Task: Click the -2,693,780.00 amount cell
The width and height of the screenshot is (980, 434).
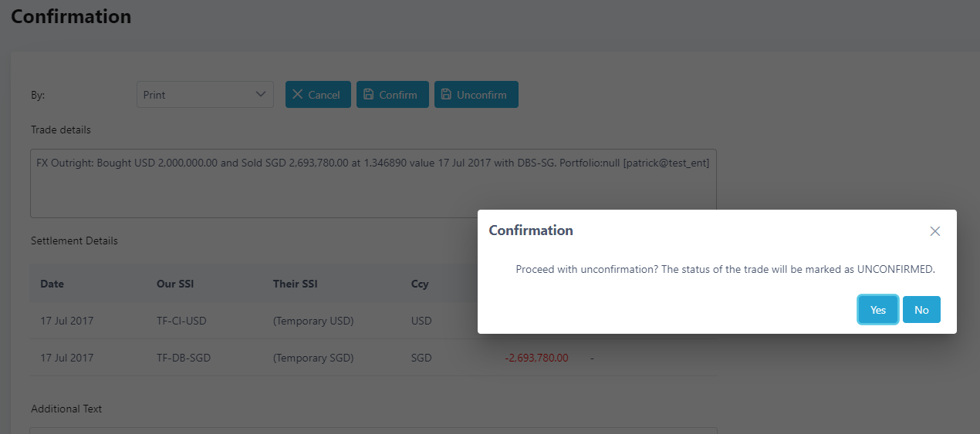Action: pos(536,358)
